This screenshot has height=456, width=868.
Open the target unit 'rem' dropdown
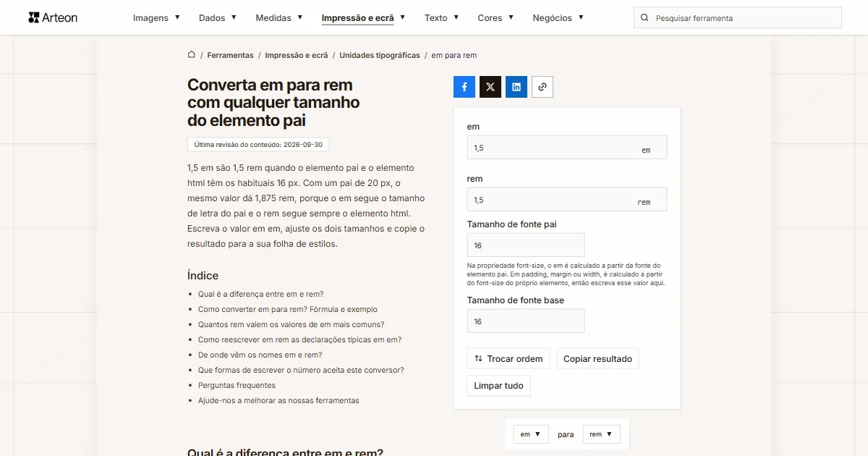(601, 434)
